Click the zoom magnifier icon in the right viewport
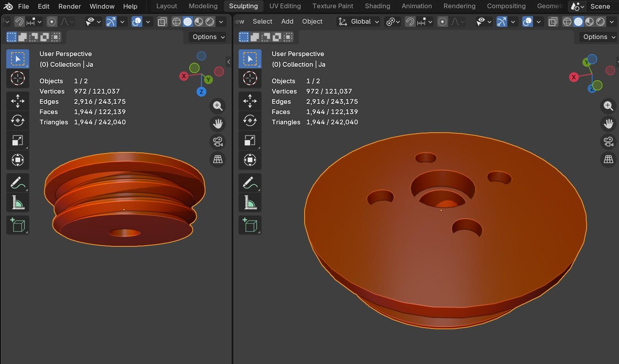This screenshot has height=364, width=619. pyautogui.click(x=608, y=106)
